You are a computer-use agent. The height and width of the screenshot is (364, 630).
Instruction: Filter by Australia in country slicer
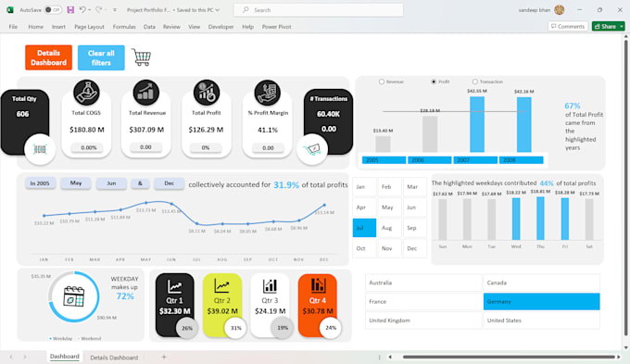pyautogui.click(x=423, y=282)
